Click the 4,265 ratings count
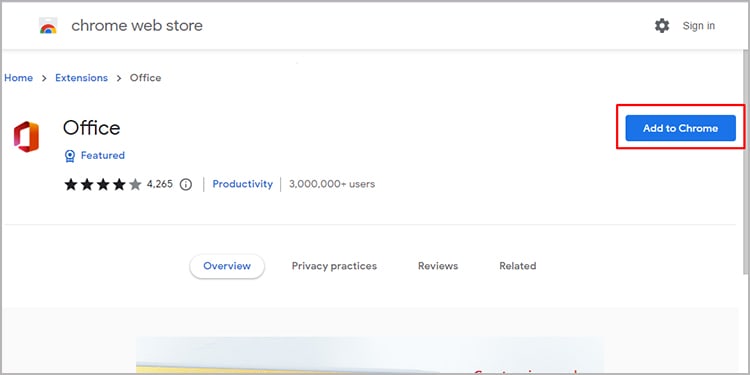Image resolution: width=750 pixels, height=375 pixels. 160,184
